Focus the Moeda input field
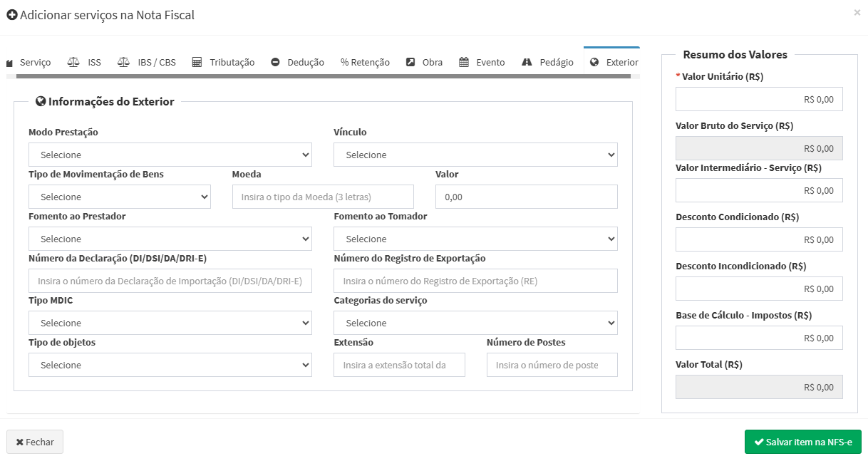The height and width of the screenshot is (461, 868). [x=323, y=197]
